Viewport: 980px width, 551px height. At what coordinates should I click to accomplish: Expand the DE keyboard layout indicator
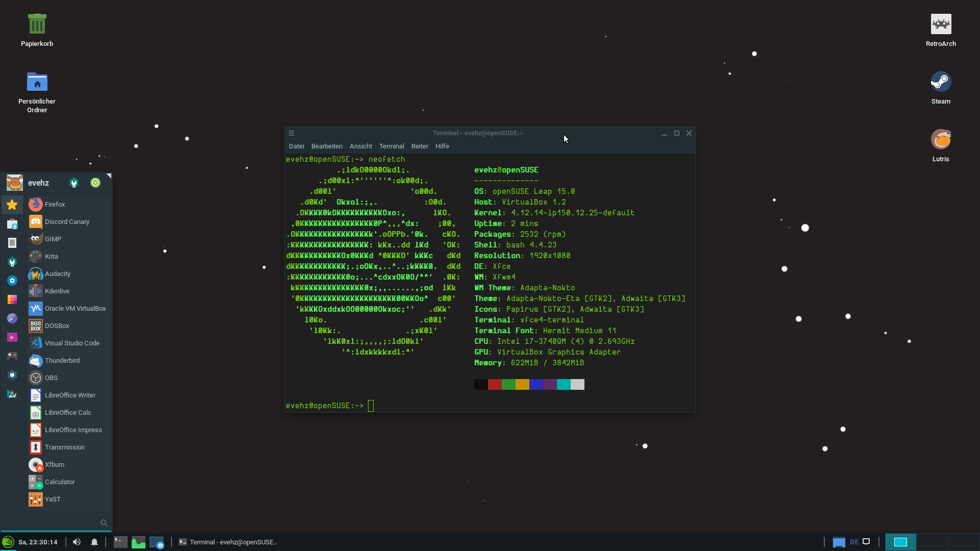854,542
